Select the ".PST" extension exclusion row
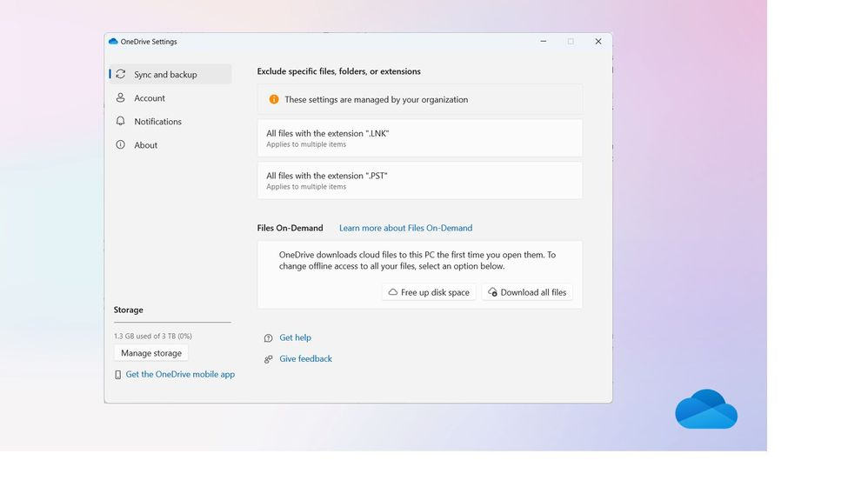Image resolution: width=868 pixels, height=487 pixels. click(419, 180)
